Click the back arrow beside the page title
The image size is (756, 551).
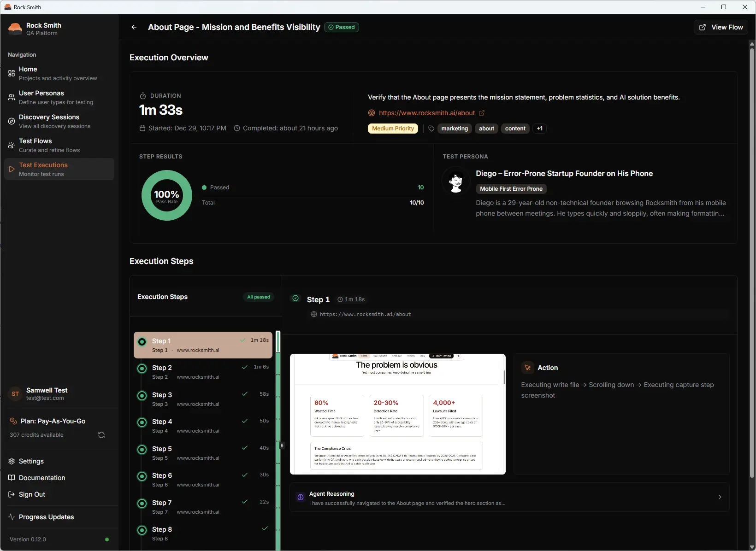pos(134,27)
